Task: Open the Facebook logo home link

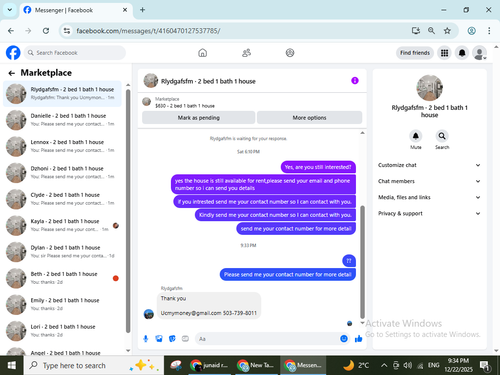Action: tap(13, 53)
